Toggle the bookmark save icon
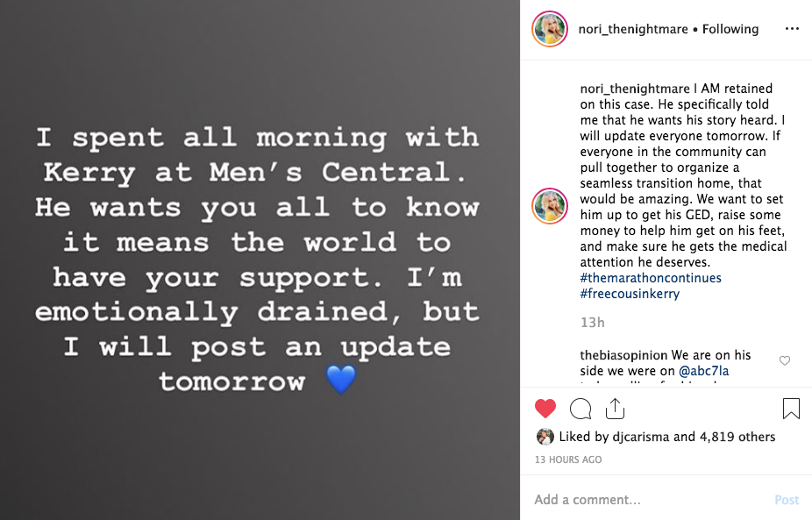Screen dimensions: 812x520 (790, 409)
